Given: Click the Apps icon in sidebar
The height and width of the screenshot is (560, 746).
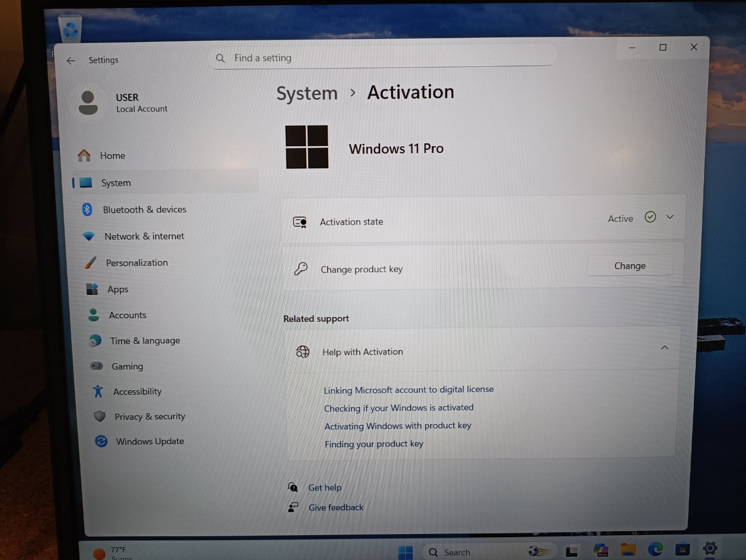Looking at the screenshot, I should tap(92, 289).
